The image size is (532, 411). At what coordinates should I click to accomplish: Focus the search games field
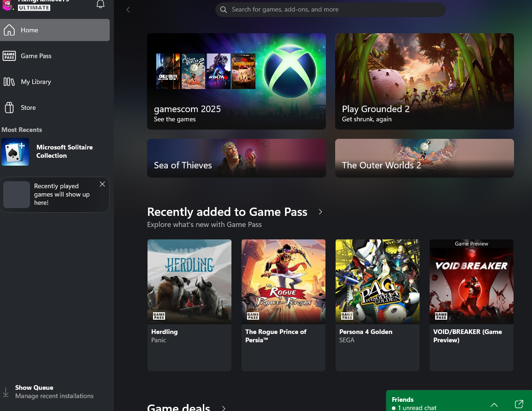331,10
